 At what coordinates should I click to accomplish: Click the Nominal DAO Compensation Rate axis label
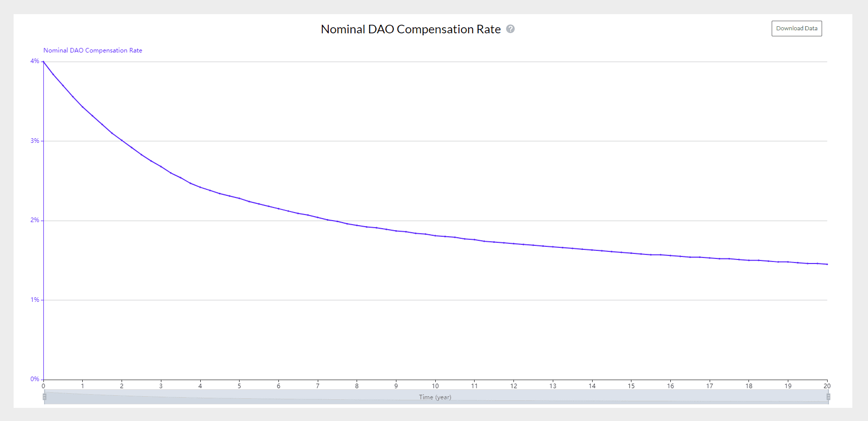coord(93,50)
